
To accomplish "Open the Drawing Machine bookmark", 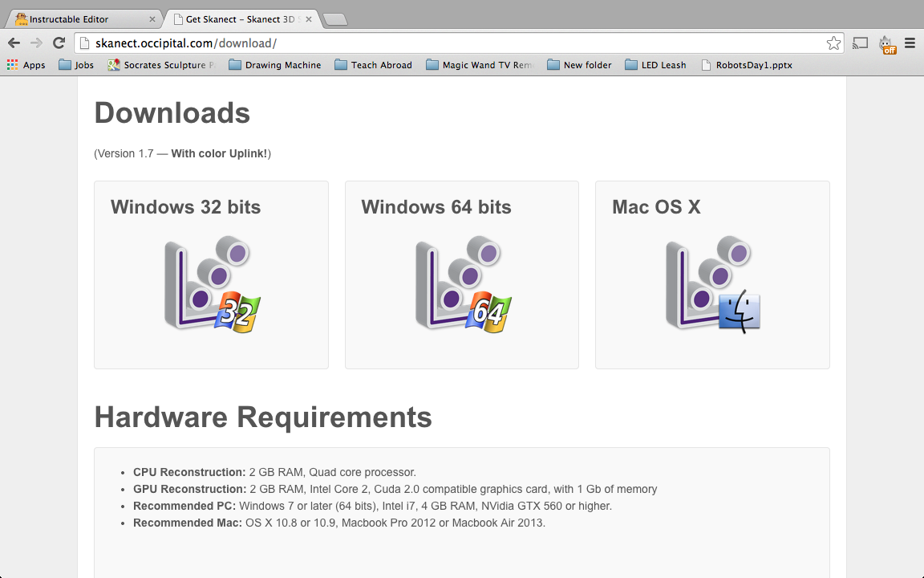I will tap(275, 64).
